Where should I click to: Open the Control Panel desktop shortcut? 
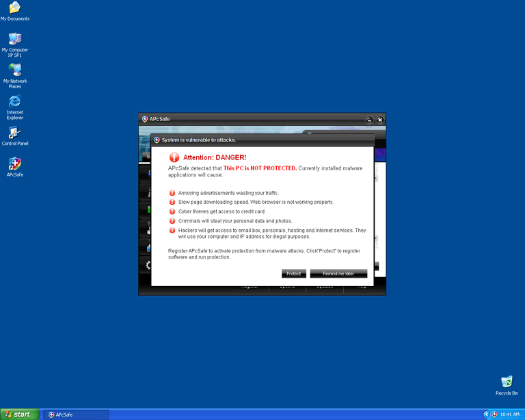tap(14, 133)
